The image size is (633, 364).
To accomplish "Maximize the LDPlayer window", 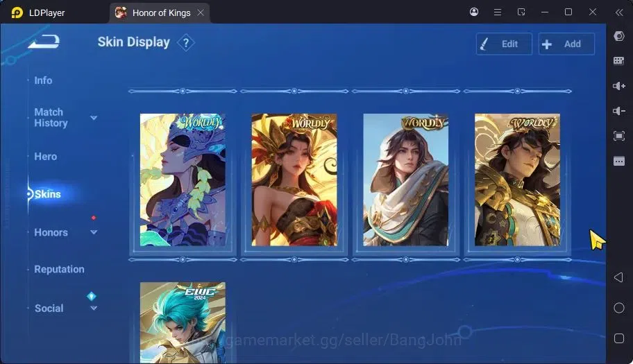I will click(x=568, y=12).
